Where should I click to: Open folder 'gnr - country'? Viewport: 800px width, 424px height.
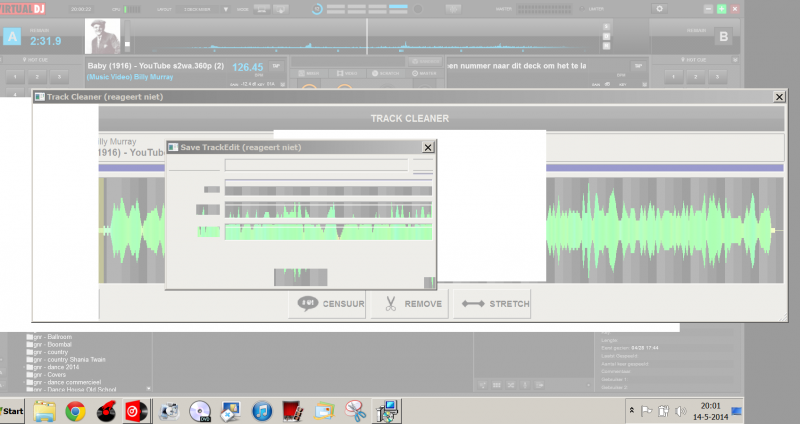[47, 352]
